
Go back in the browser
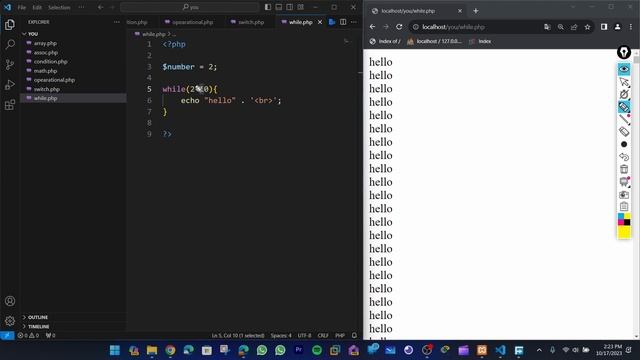(x=372, y=27)
